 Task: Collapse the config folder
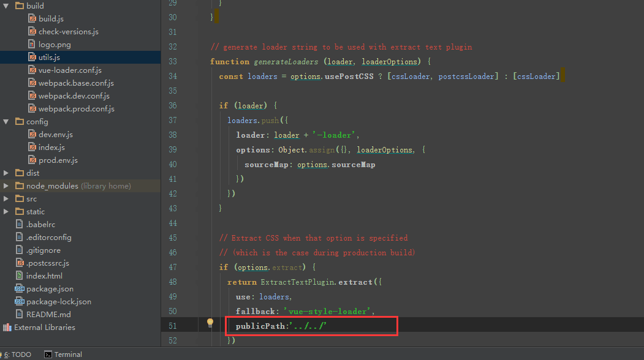click(6, 121)
